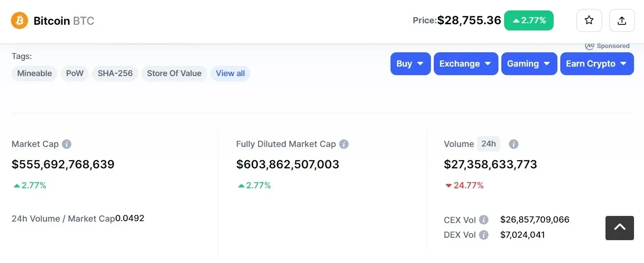Select the PoW tag
Screen dimensions: 644x263
75,73
